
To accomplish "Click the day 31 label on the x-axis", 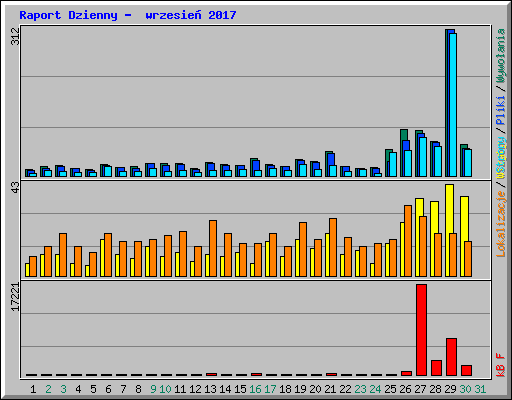I will tap(480, 389).
